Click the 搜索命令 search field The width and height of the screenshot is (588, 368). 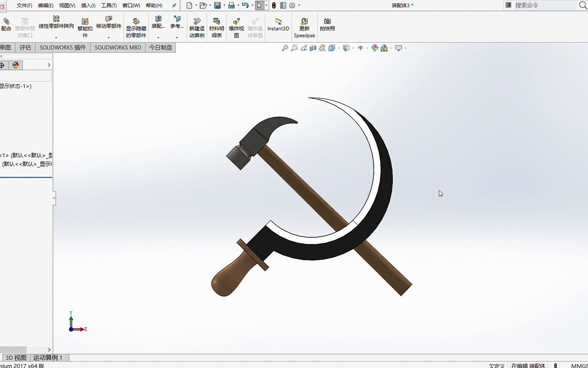pyautogui.click(x=545, y=5)
